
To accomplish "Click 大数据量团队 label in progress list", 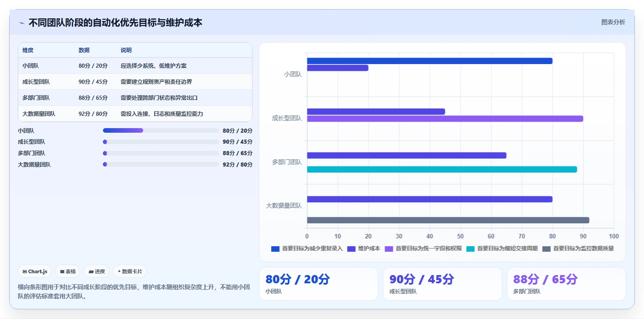I will point(34,164).
